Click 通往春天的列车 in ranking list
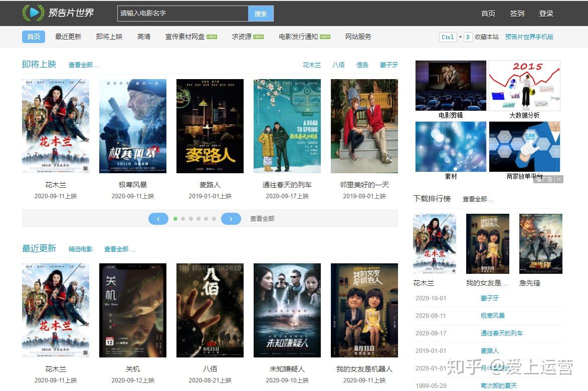 pyautogui.click(x=502, y=333)
